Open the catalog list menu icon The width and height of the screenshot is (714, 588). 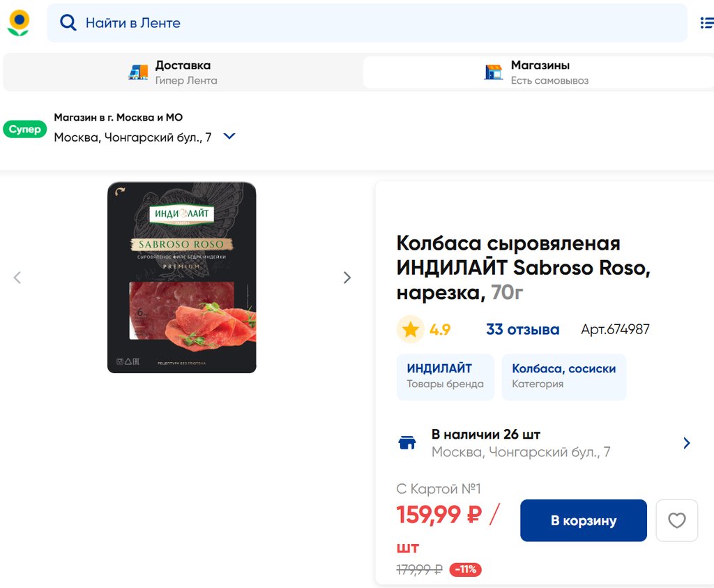[x=706, y=23]
